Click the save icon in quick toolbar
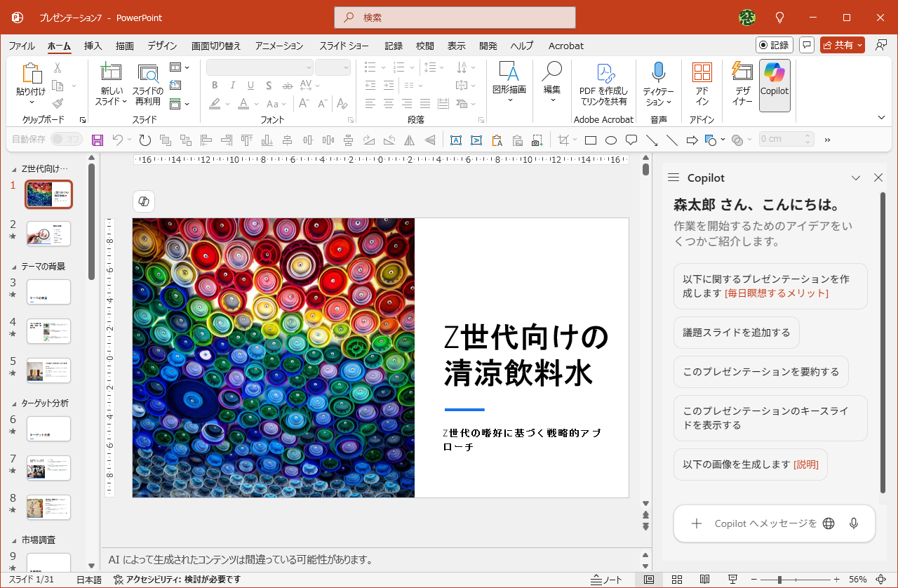898x588 pixels. click(98, 140)
